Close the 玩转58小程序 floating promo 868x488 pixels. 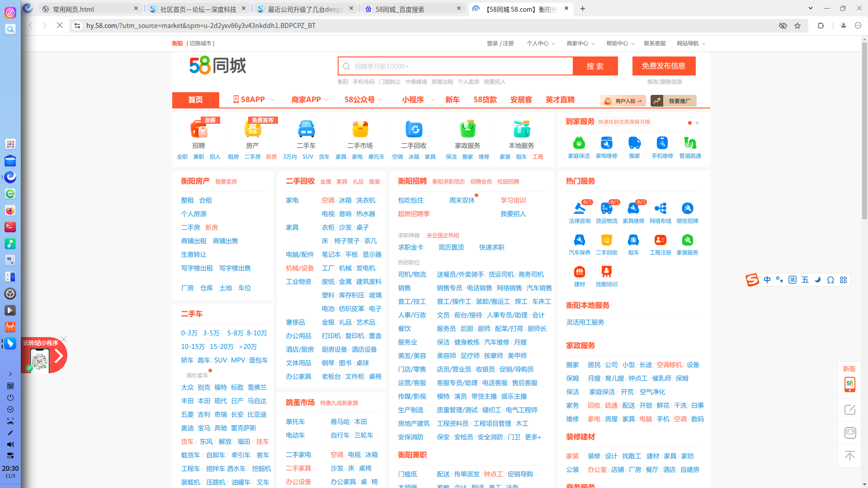pos(64,339)
